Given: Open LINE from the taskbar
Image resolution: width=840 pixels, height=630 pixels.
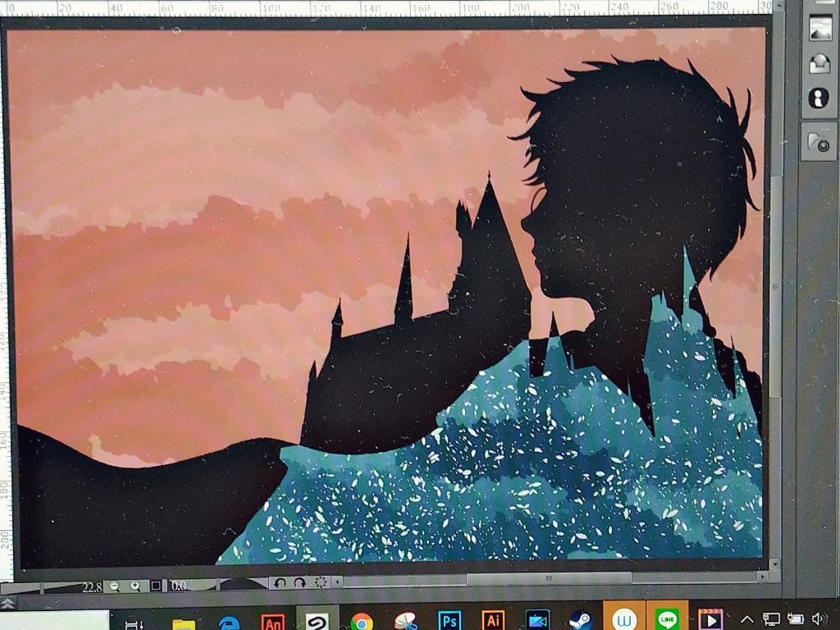Looking at the screenshot, I should point(668,619).
